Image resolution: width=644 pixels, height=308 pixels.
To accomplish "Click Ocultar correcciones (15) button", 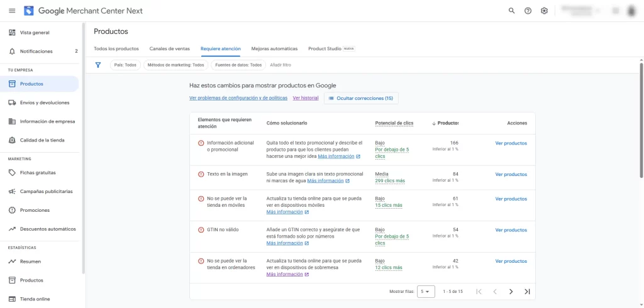I will [x=361, y=98].
